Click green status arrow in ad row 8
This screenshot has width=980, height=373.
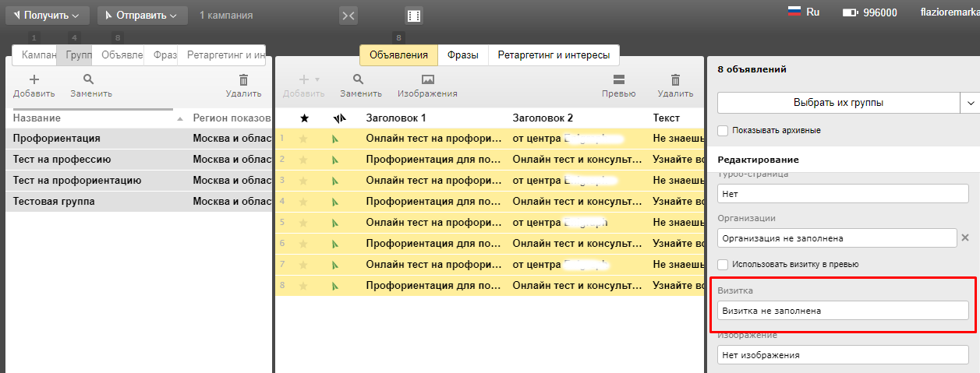(336, 287)
